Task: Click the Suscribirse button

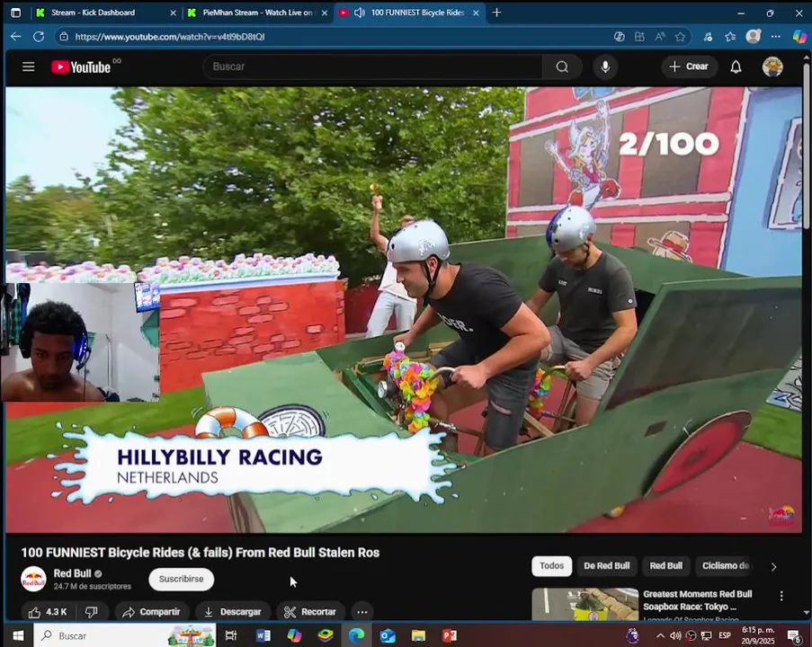Action: [x=182, y=580]
